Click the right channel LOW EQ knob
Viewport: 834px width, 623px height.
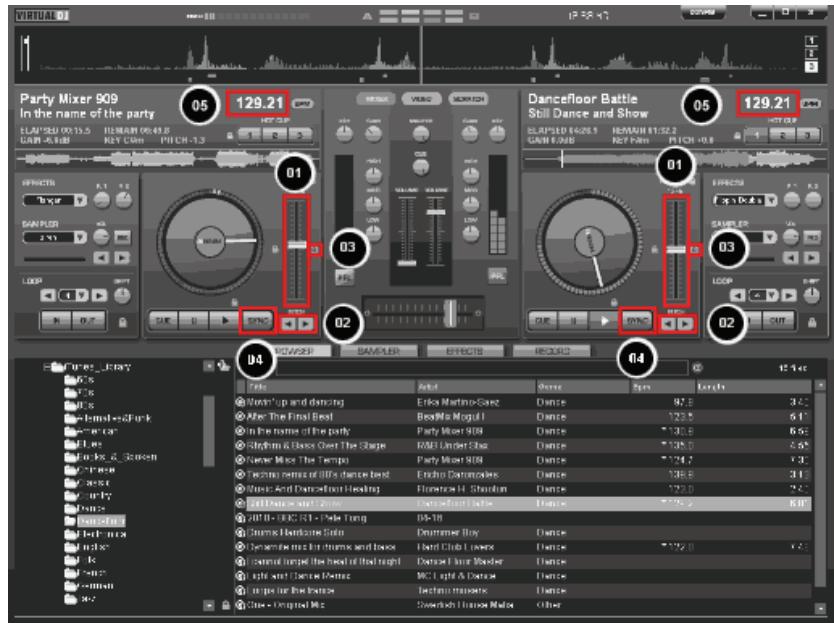click(471, 233)
